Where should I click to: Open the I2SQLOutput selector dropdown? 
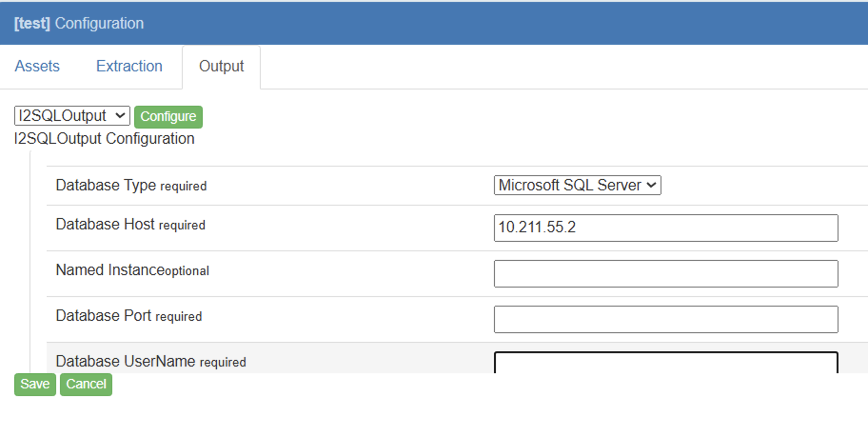(72, 116)
